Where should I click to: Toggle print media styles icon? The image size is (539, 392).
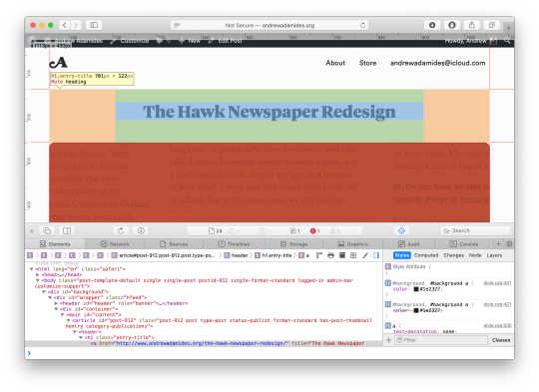point(330,255)
